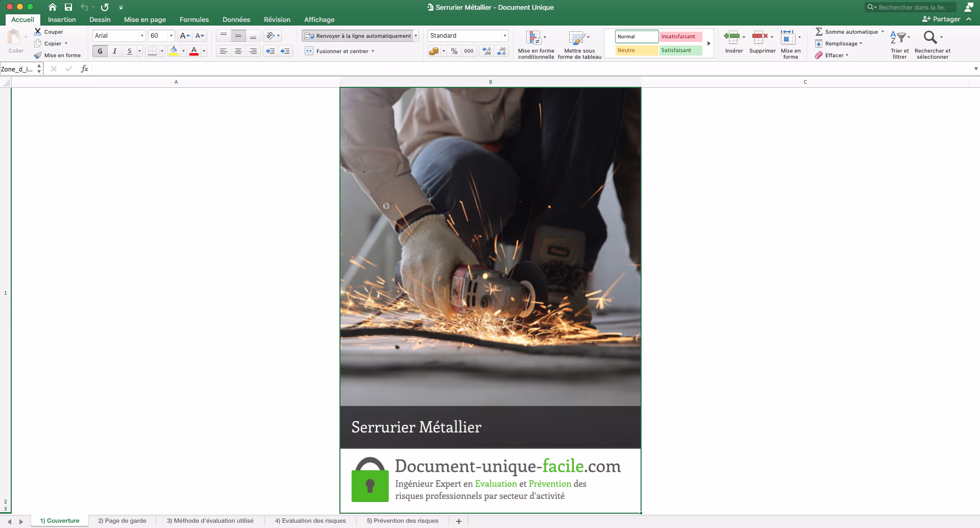The height and width of the screenshot is (528, 980).
Task: Expand the cell styles gallery arrow
Action: pyautogui.click(x=708, y=43)
